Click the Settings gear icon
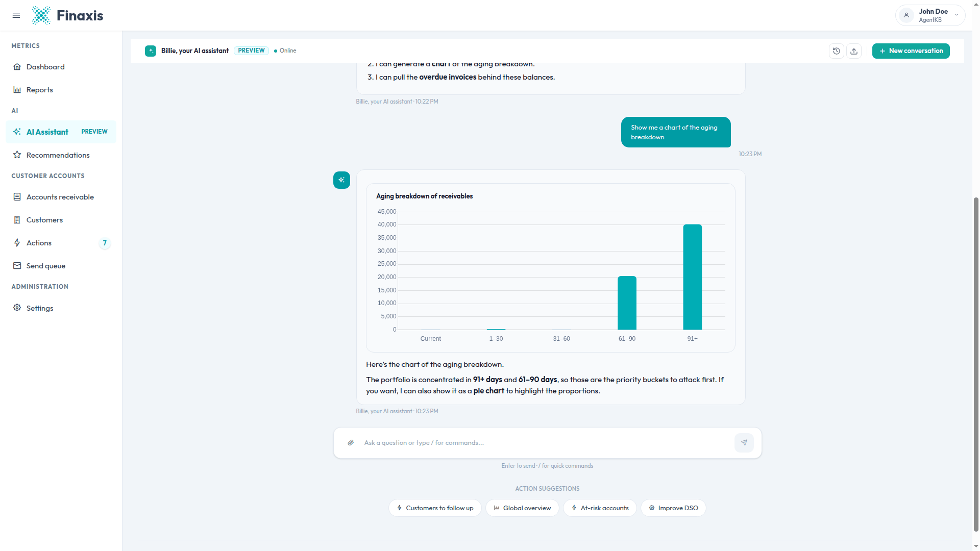980x551 pixels. (x=17, y=308)
